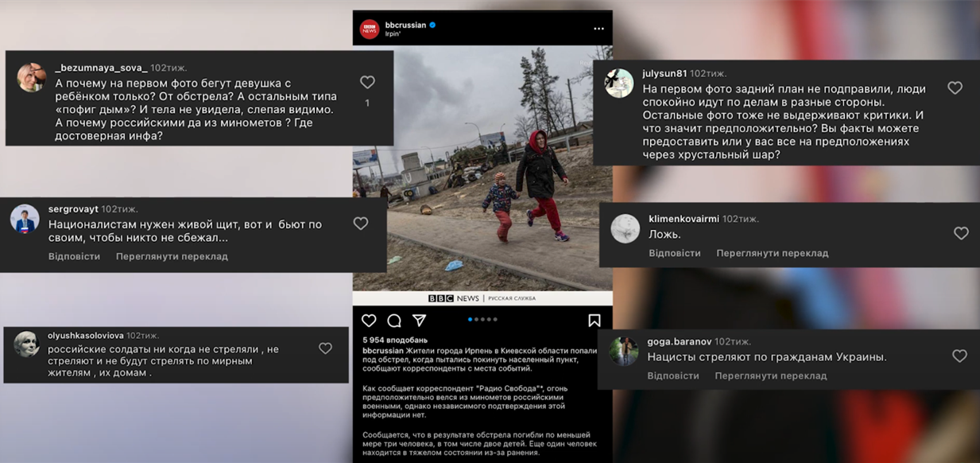Image resolution: width=980 pixels, height=463 pixels.
Task: Toggle like on goga.baranov's comment
Action: [x=960, y=354]
